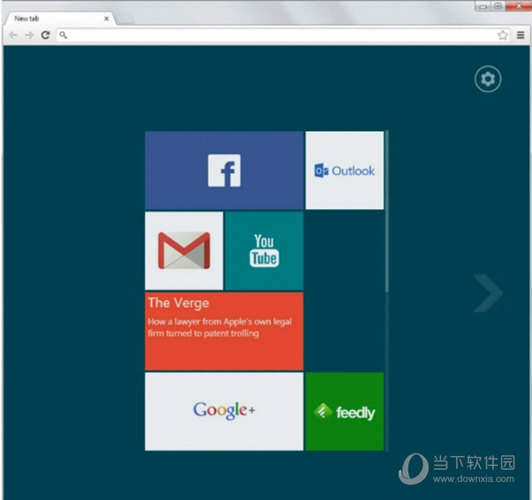Open the YouTube tile
This screenshot has height=500, width=532.
[264, 251]
